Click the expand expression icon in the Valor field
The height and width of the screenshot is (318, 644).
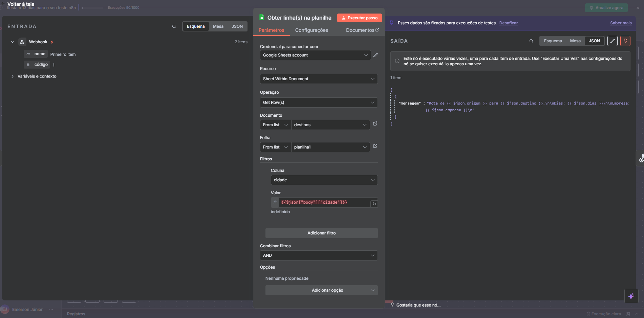pyautogui.click(x=374, y=204)
